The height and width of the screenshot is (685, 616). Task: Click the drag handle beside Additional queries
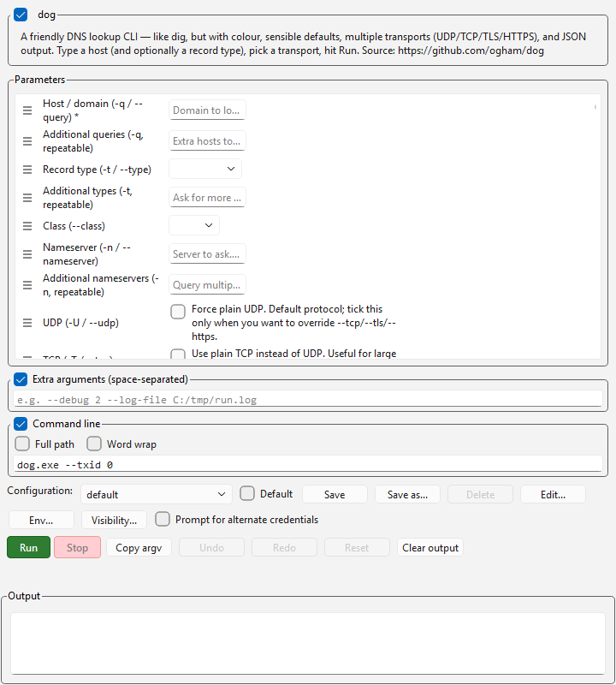point(27,141)
